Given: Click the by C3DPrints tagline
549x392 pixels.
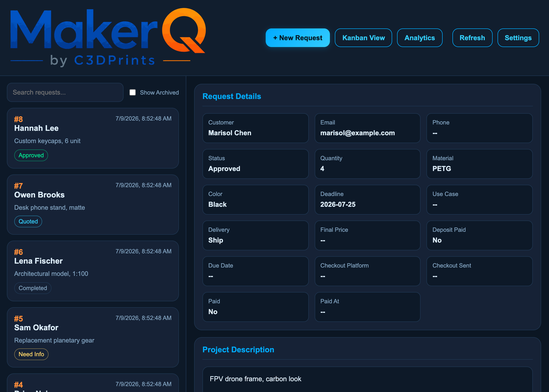Looking at the screenshot, I should (102, 60).
